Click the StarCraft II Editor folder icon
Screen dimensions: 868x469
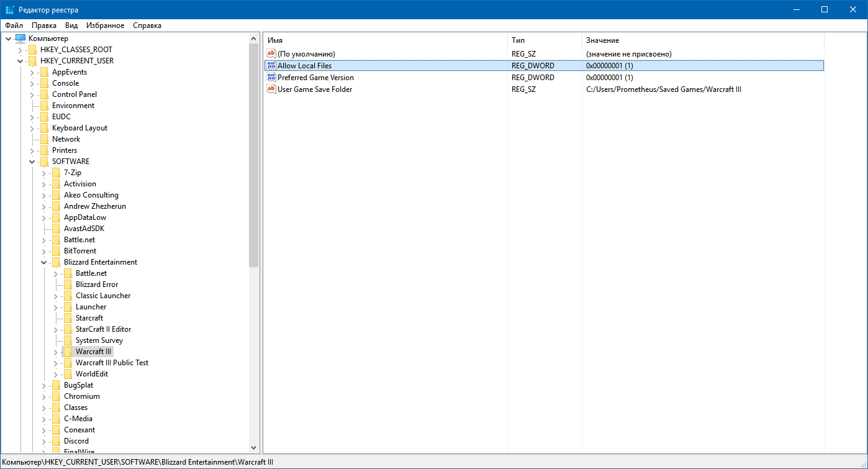click(68, 329)
